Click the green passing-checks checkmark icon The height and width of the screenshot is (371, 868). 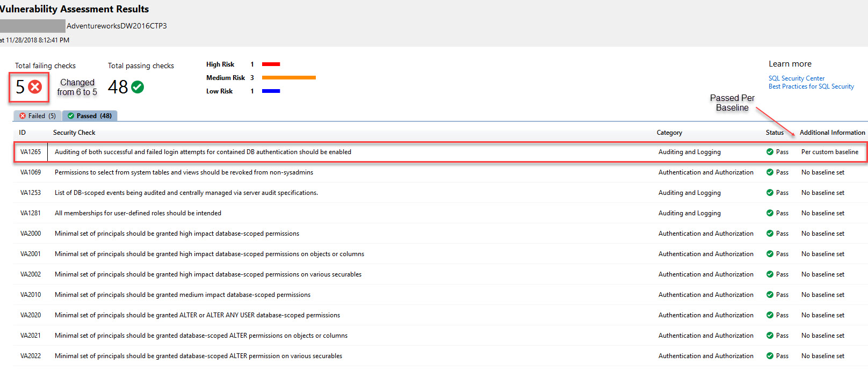138,87
